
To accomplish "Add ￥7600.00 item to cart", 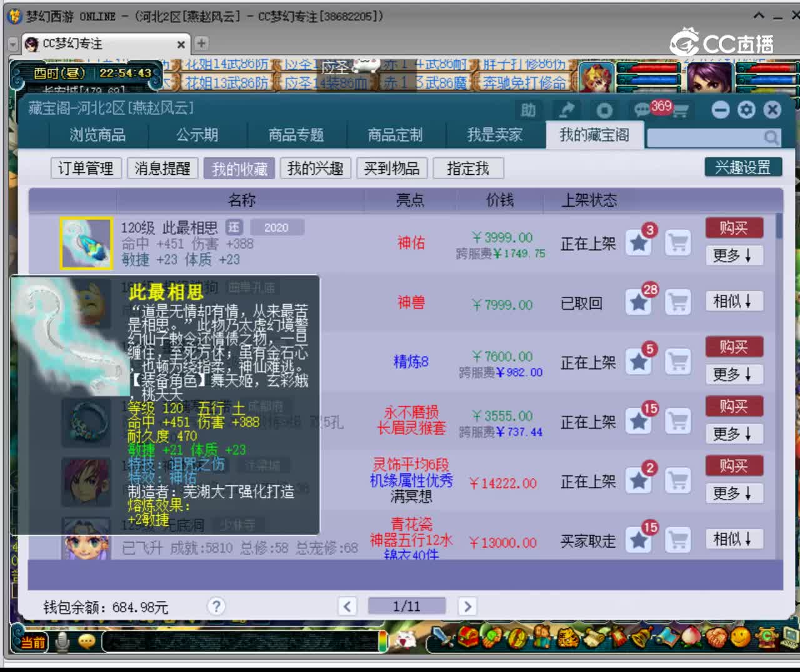I will point(678,362).
